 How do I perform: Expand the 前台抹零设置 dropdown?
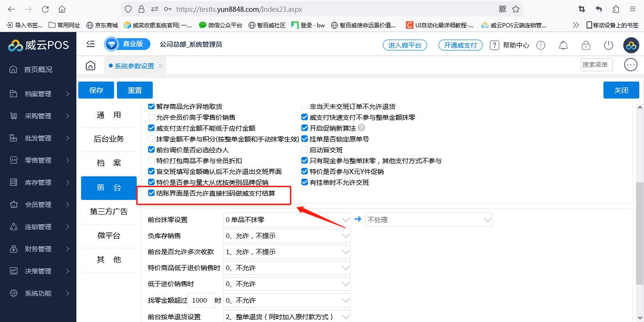pos(287,220)
